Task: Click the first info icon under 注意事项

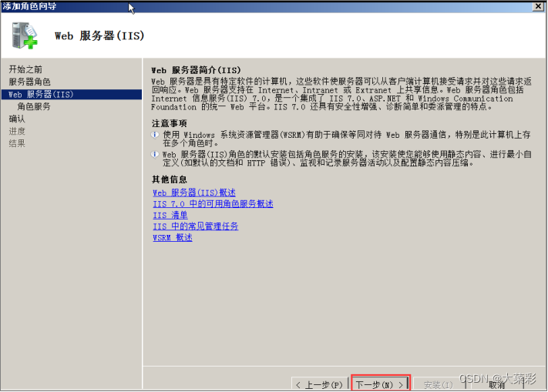Action: [155, 135]
